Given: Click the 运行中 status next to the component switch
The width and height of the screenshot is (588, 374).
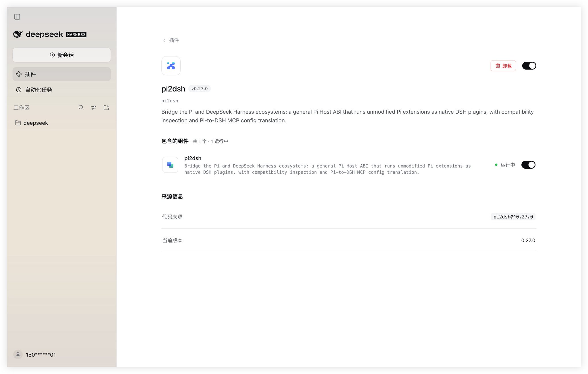Looking at the screenshot, I should 505,165.
